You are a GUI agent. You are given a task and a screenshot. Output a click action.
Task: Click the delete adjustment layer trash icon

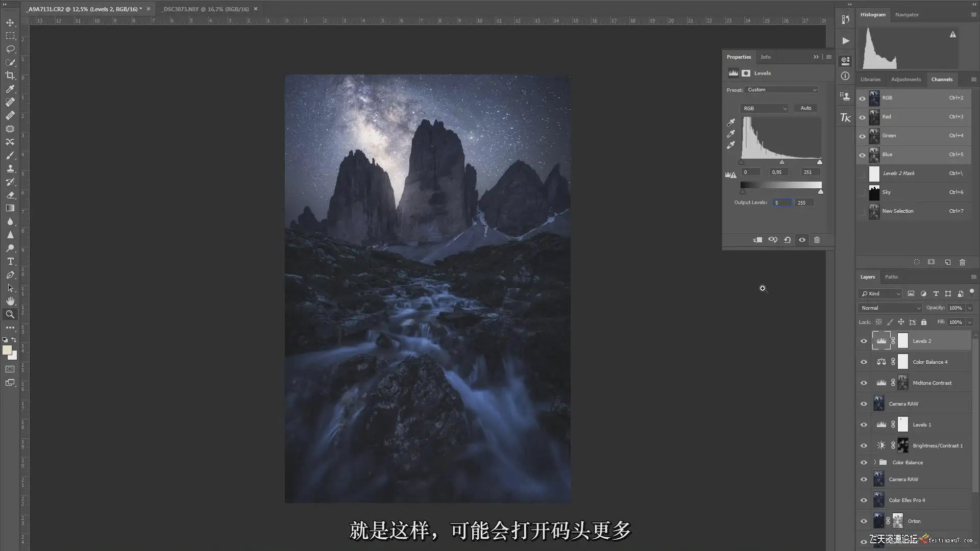(817, 240)
